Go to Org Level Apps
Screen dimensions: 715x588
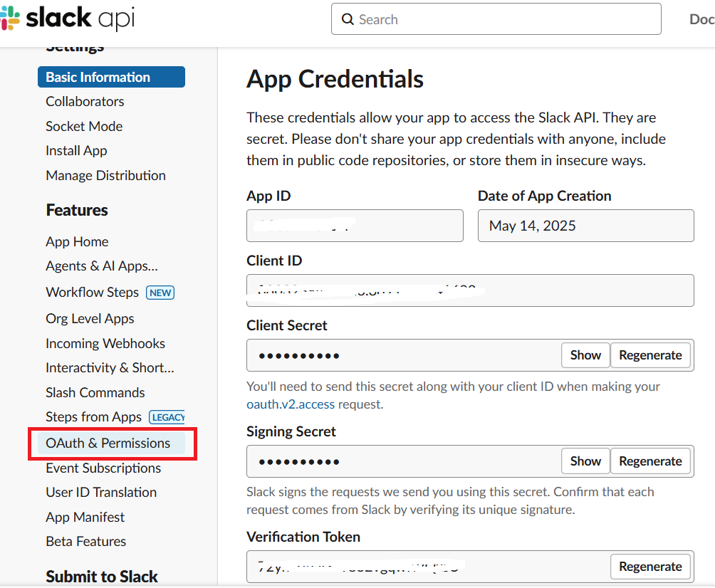click(90, 319)
